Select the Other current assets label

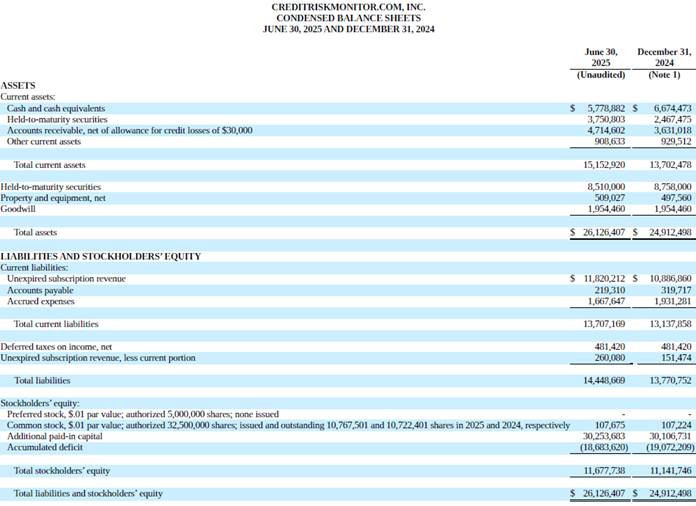(x=44, y=141)
